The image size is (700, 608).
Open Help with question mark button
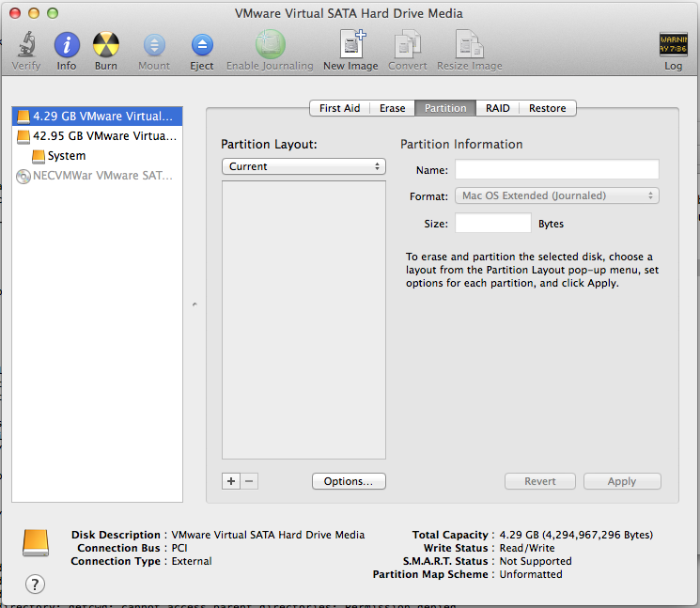coord(35,584)
